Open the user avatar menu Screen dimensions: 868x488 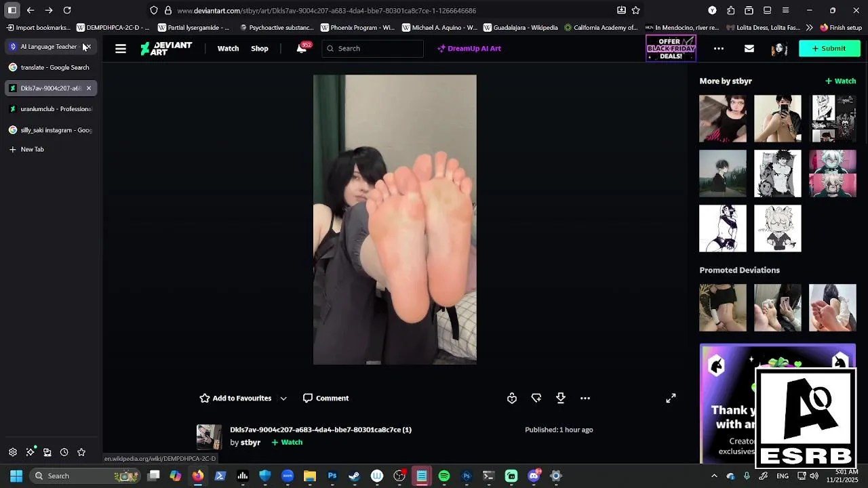(778, 48)
